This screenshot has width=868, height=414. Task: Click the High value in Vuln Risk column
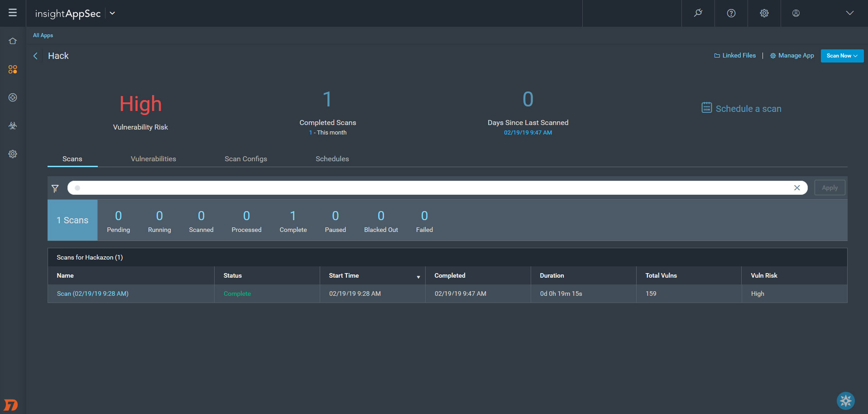pyautogui.click(x=758, y=294)
